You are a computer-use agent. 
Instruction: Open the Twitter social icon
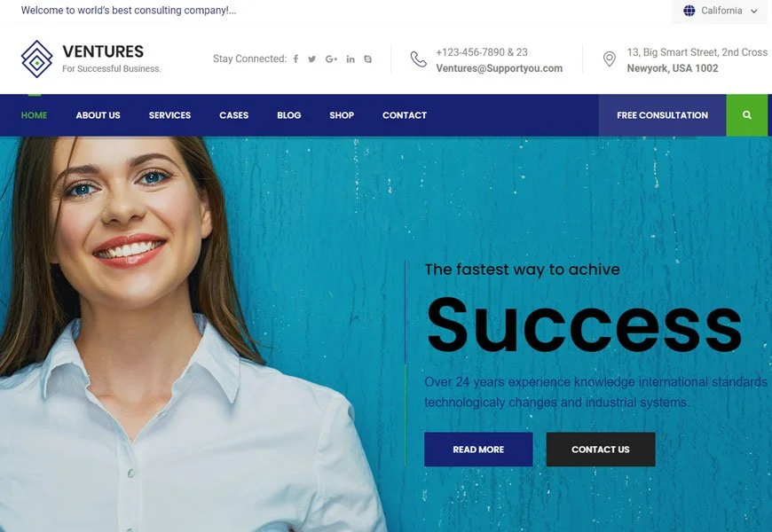point(312,59)
